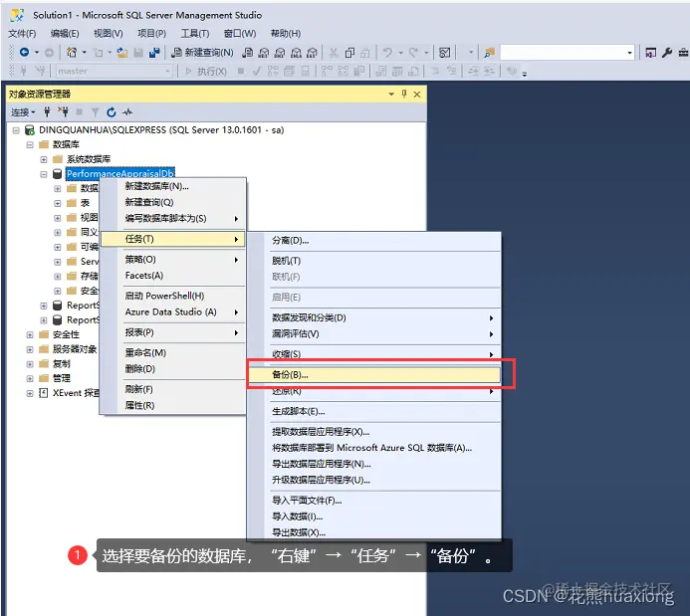Image resolution: width=690 pixels, height=616 pixels.
Task: Collapse the 数据库 folder node
Action: click(x=30, y=144)
